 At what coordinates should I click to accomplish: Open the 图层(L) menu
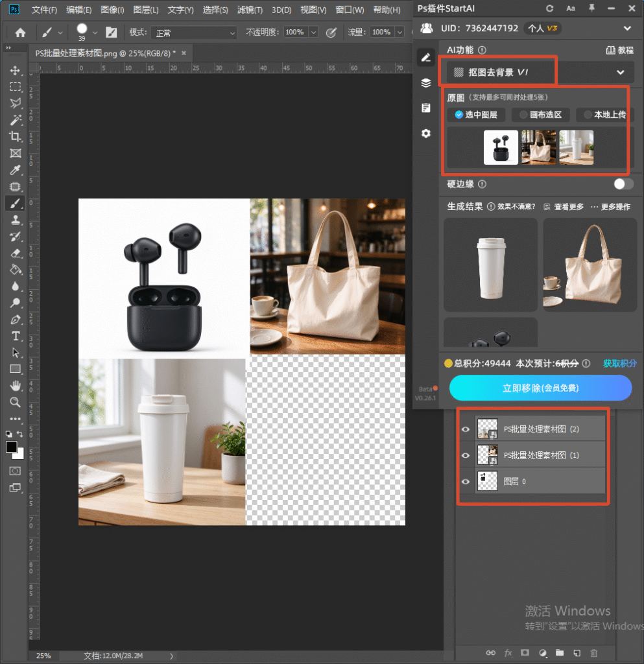[146, 9]
